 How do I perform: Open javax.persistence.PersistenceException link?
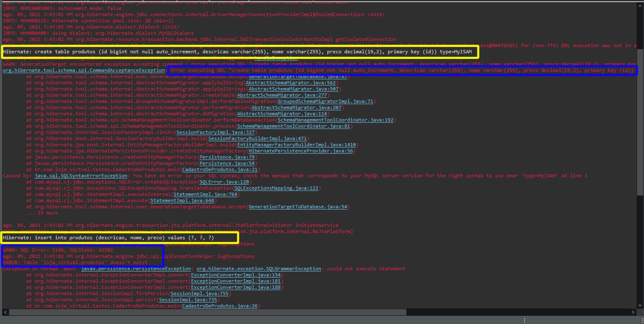pos(136,269)
